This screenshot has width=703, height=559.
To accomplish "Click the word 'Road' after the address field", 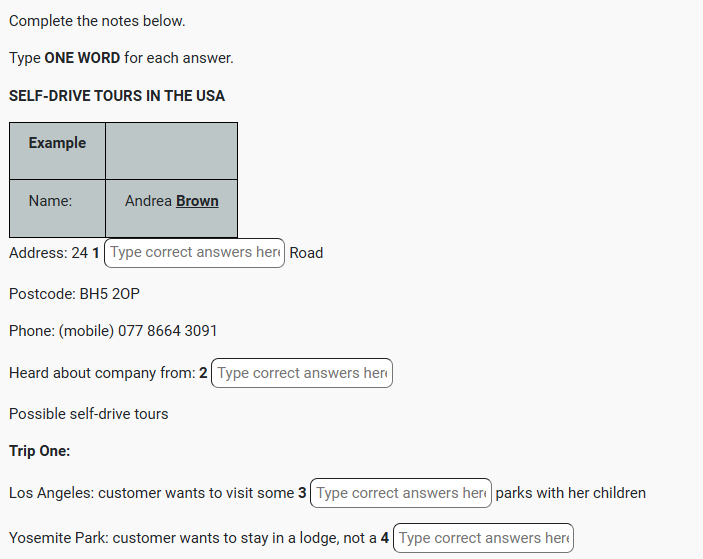I will [x=306, y=253].
